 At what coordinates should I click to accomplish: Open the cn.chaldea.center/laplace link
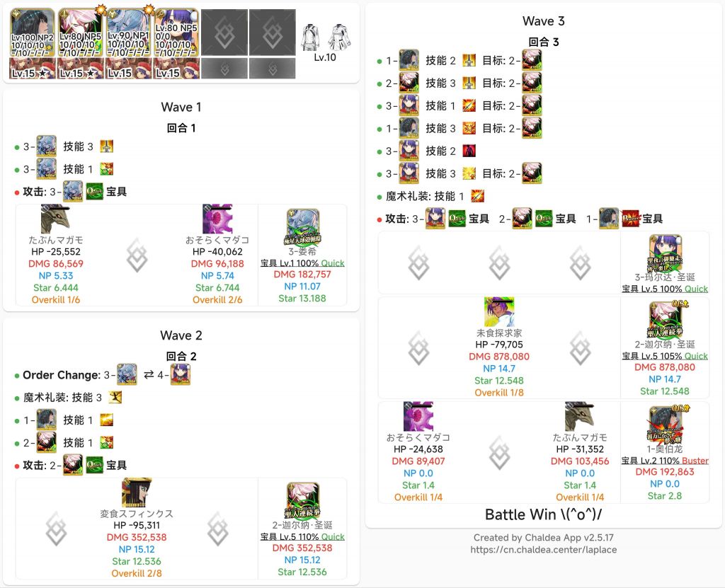543,550
